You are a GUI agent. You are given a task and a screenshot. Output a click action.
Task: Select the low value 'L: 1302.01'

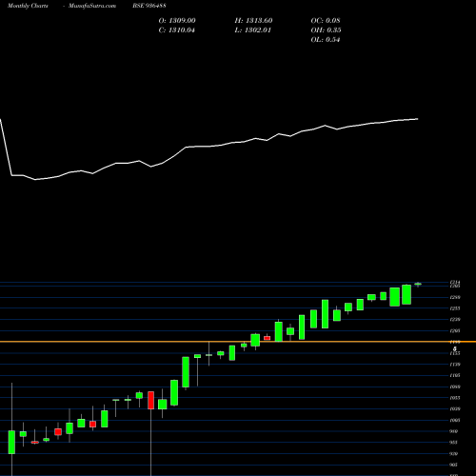[253, 30]
